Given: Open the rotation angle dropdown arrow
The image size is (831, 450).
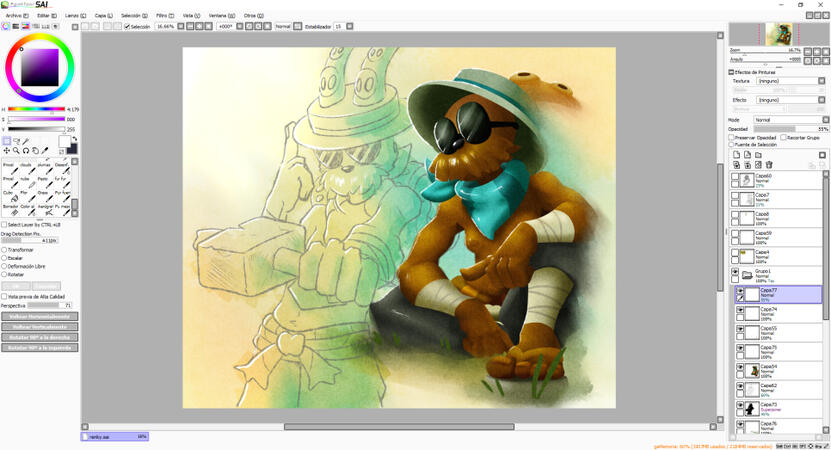Looking at the screenshot, I should pyautogui.click(x=239, y=26).
